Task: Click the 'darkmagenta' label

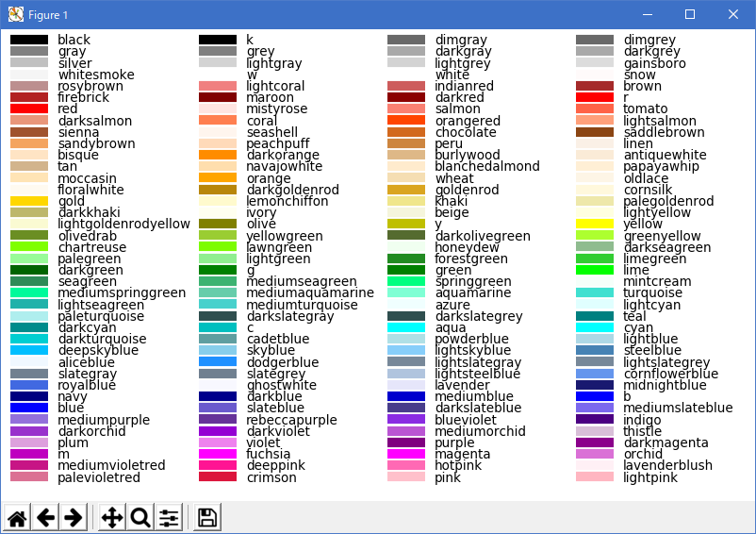Action: click(666, 442)
